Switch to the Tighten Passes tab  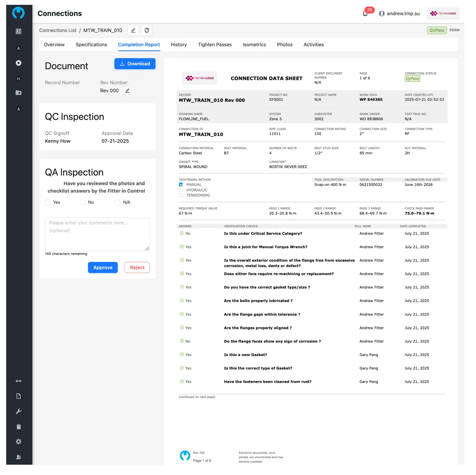coord(215,45)
